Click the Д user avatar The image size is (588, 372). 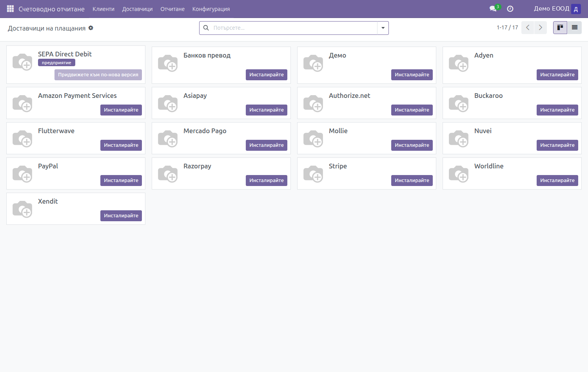pyautogui.click(x=576, y=9)
